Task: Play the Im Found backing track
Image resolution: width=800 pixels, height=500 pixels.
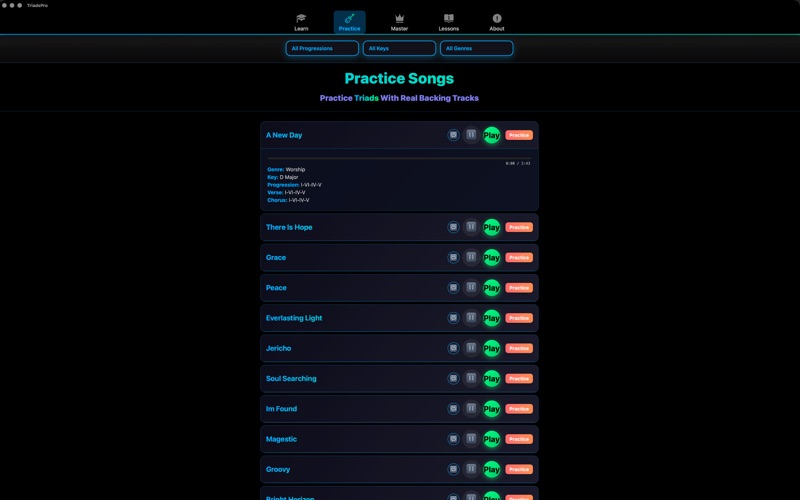Action: click(492, 409)
